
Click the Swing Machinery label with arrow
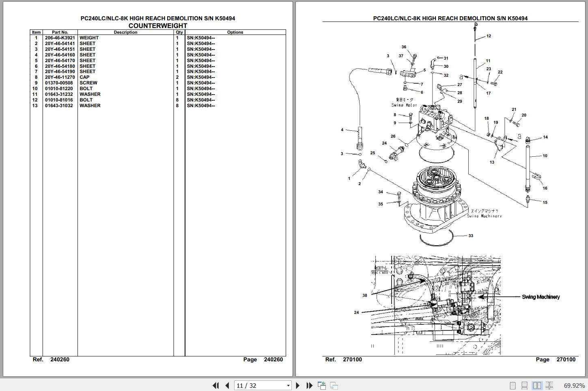coord(541,297)
